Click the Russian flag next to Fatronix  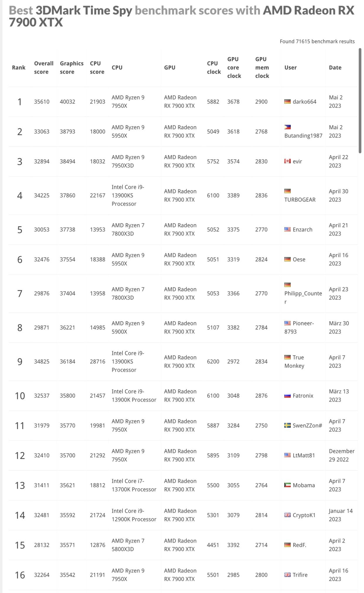(x=288, y=396)
